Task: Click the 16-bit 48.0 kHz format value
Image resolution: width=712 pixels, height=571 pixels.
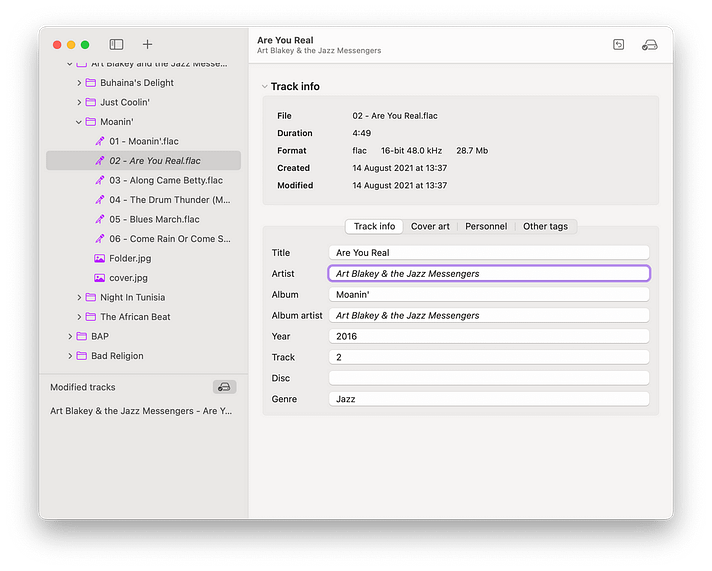Action: 411,150
